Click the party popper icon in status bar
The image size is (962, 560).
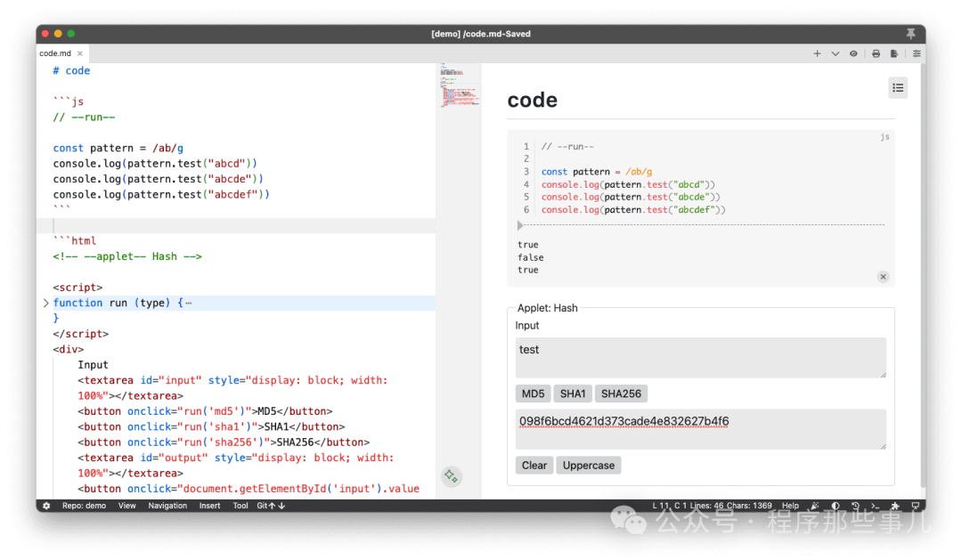[x=815, y=506]
